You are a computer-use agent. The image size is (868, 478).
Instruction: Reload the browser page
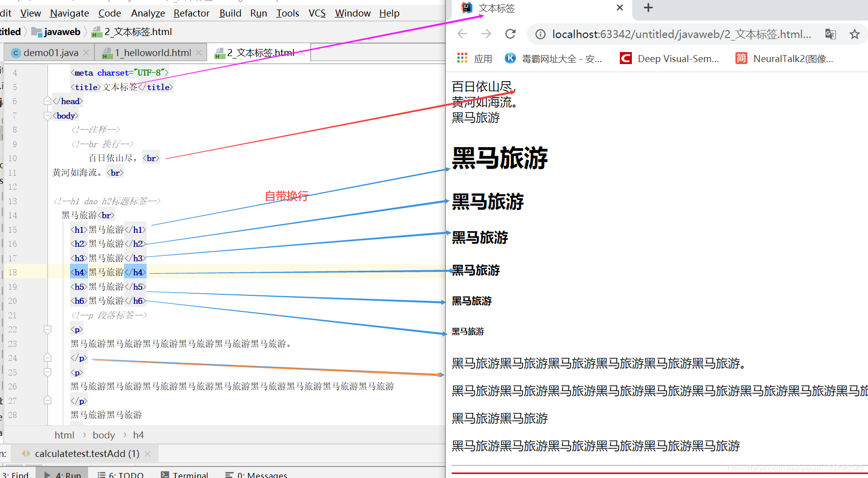[510, 34]
